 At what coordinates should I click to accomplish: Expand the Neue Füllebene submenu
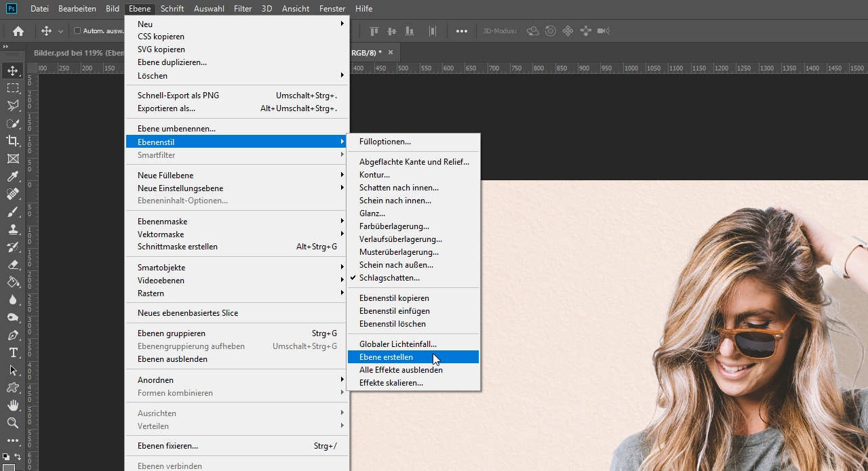[x=237, y=175]
